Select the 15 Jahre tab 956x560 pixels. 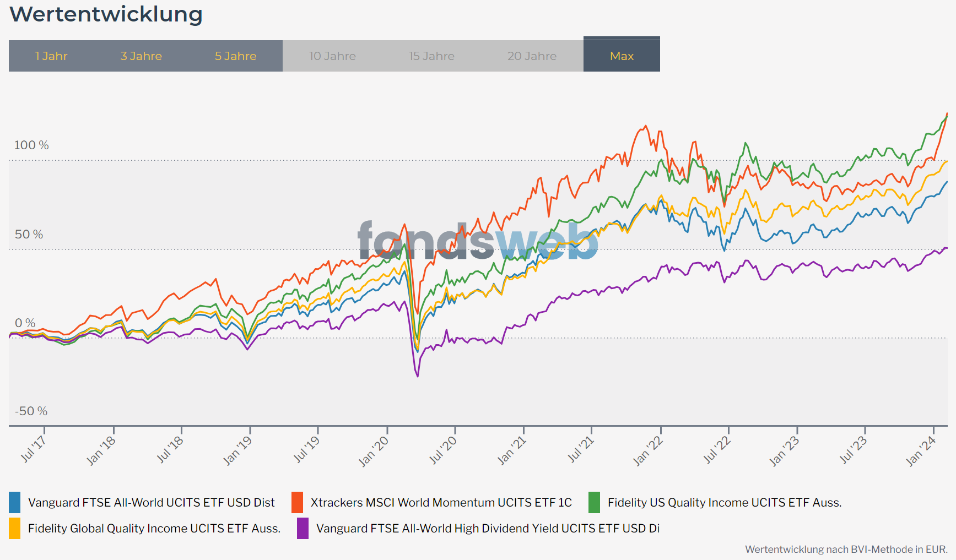pos(431,56)
